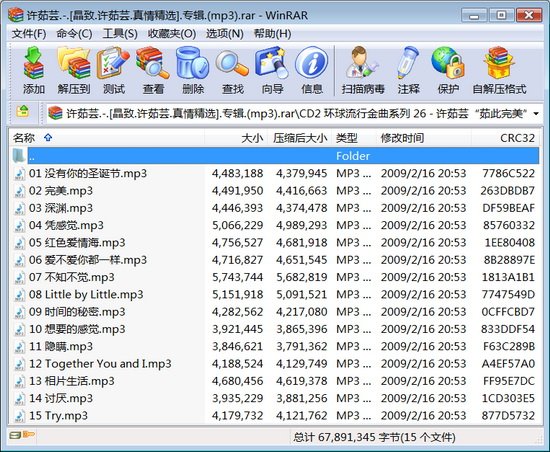The width and height of the screenshot is (550, 452).
Task: Select file 12 Together You and I.mp3
Action: [x=275, y=364]
